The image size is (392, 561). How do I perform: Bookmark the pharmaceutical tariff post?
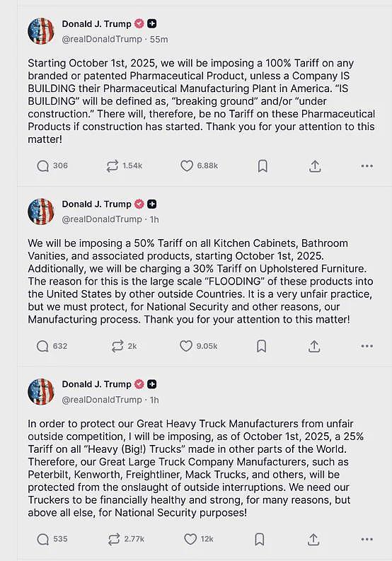click(263, 166)
